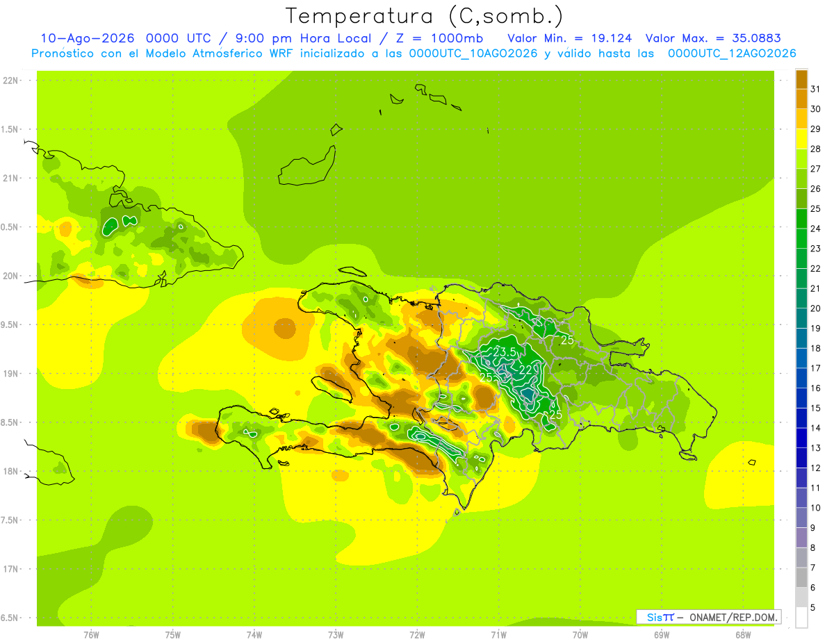
Task: Select the gray swatch between 6 and 7
Action: pos(801,577)
